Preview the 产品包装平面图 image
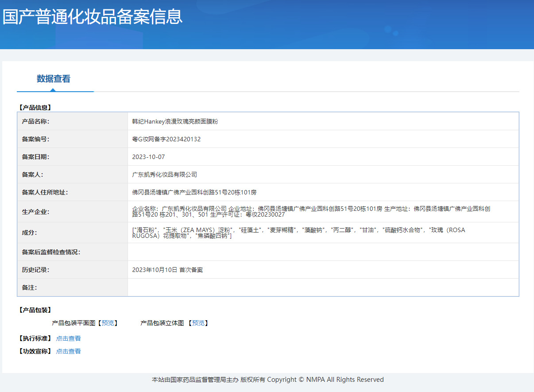 coord(108,323)
